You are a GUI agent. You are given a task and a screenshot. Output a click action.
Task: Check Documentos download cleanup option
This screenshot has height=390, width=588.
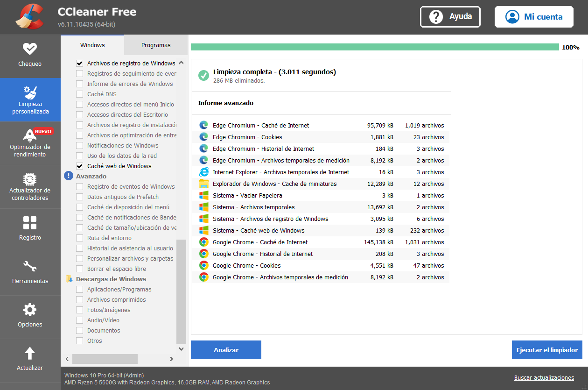point(79,330)
